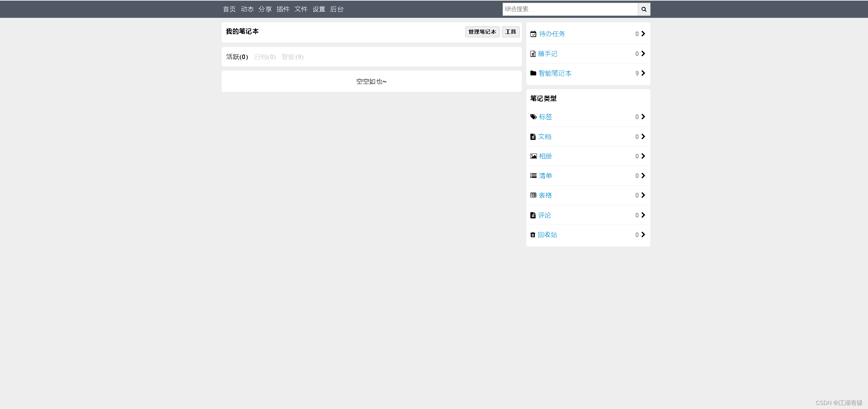The width and height of the screenshot is (868, 409).
Task: Open the 插件 menu item
Action: [283, 9]
